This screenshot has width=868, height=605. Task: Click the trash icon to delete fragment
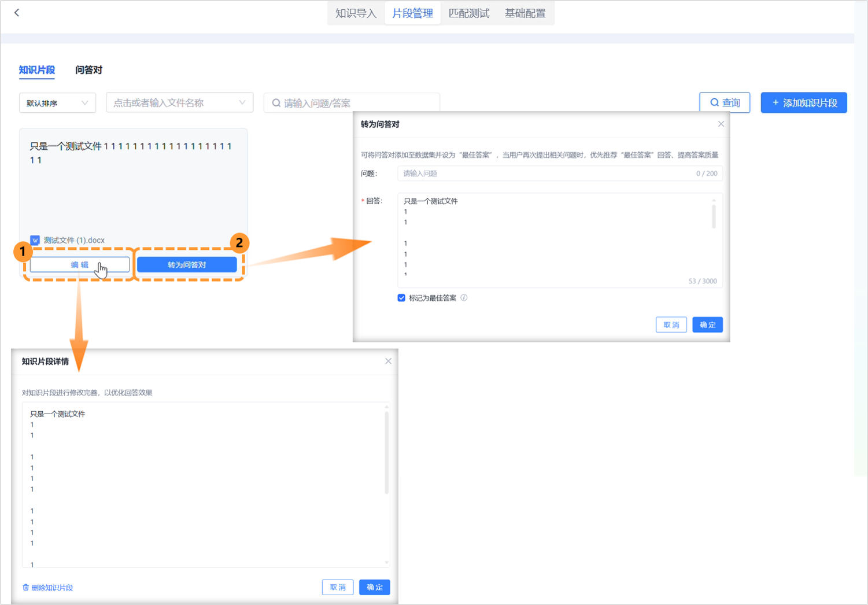[25, 588]
